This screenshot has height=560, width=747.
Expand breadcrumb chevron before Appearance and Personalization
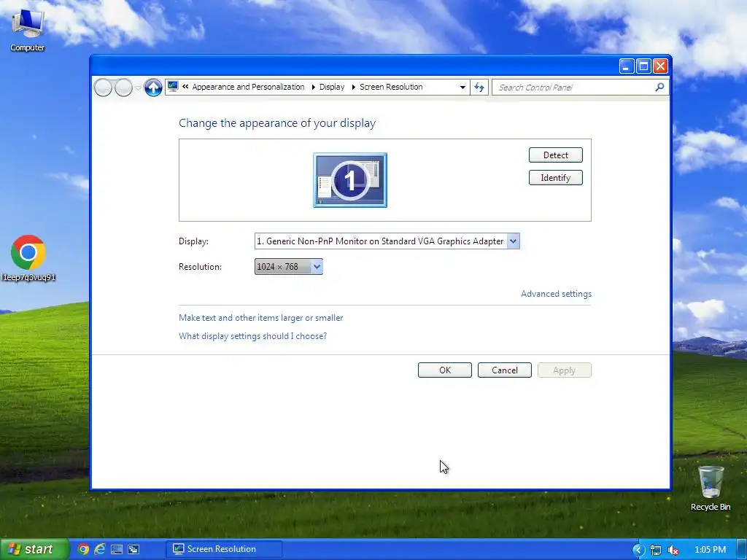(x=185, y=87)
